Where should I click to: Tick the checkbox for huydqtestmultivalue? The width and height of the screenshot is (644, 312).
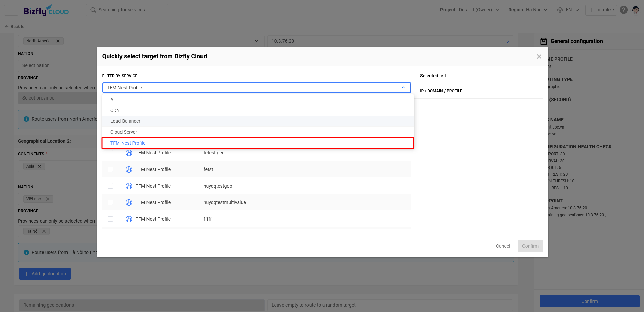pyautogui.click(x=110, y=202)
